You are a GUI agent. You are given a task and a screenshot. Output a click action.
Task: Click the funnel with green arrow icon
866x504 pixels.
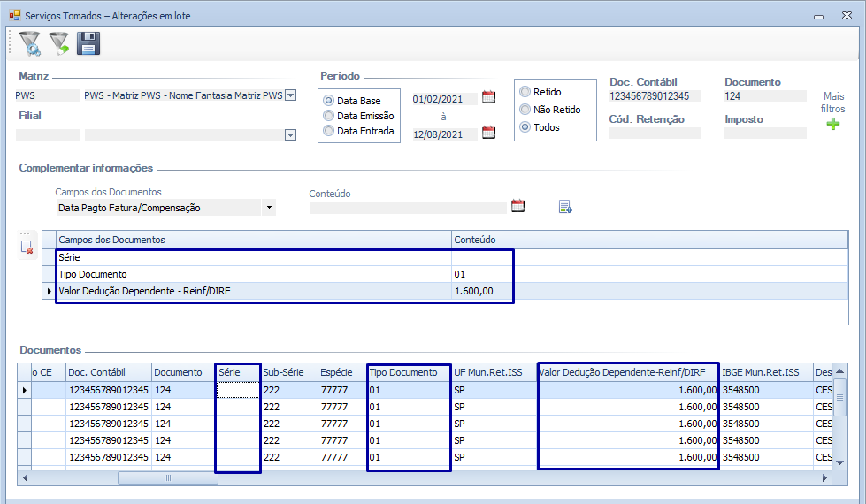pyautogui.click(x=58, y=42)
